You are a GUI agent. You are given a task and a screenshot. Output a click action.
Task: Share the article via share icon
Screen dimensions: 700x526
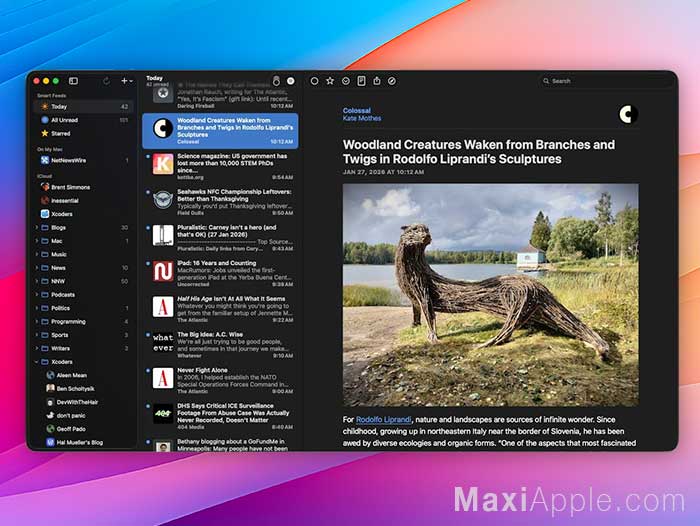(x=377, y=81)
